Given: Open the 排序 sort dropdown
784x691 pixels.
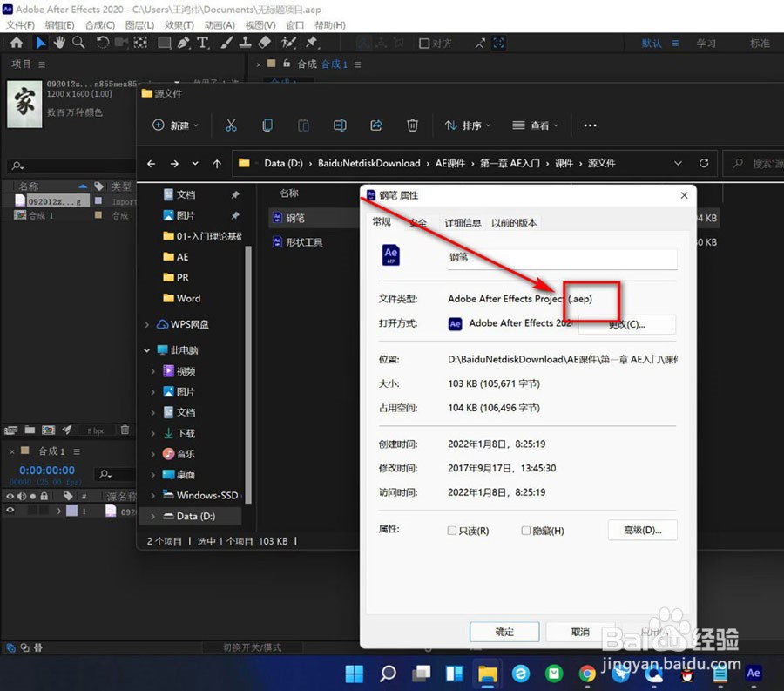Looking at the screenshot, I should coord(468,125).
